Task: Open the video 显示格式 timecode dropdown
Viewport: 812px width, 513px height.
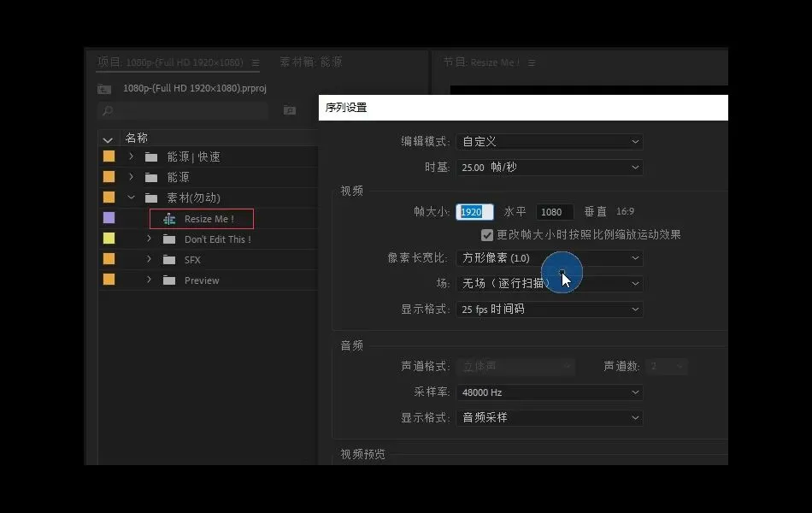Action: [x=550, y=310]
